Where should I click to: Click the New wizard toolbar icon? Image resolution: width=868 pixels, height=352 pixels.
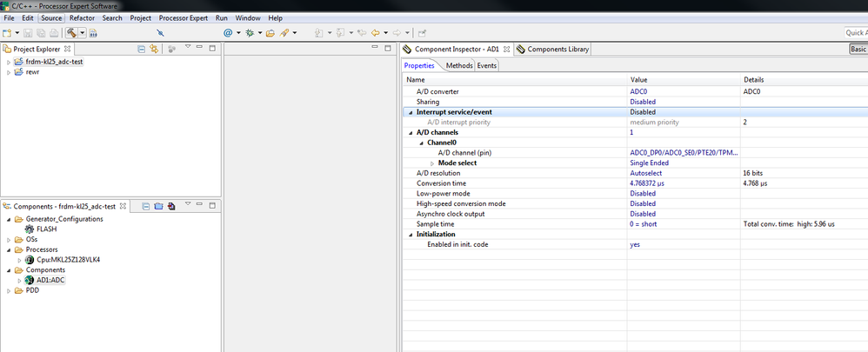(x=7, y=33)
